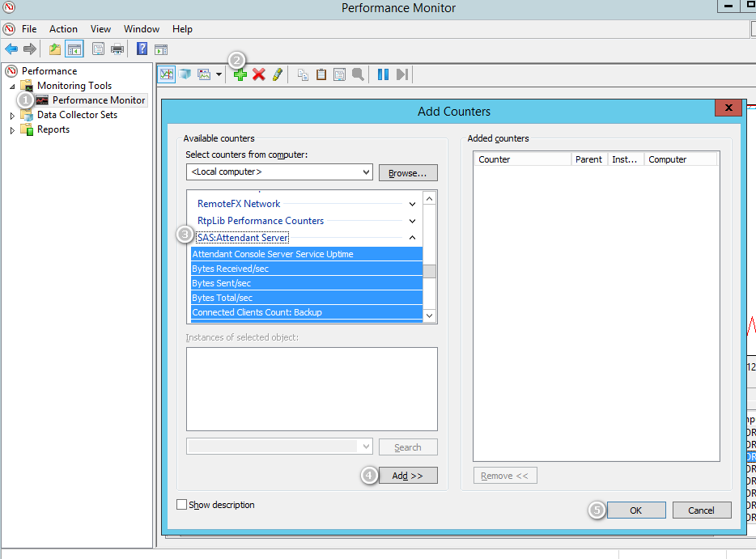Image resolution: width=756 pixels, height=559 pixels.
Task: Click the green Add counter plus icon
Action: pos(240,74)
